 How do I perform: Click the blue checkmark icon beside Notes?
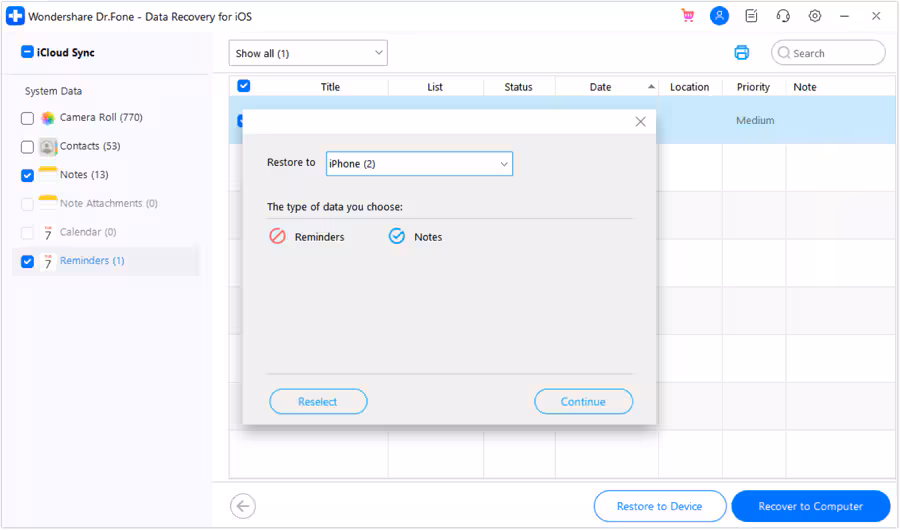point(397,236)
